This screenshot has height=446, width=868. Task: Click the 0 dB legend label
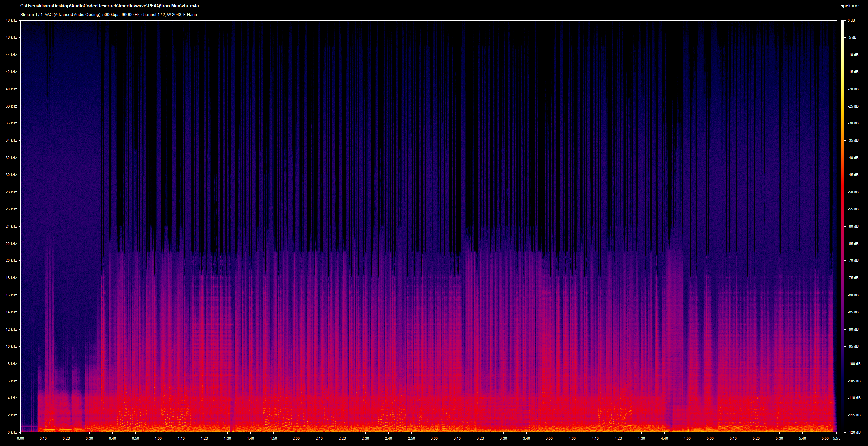click(851, 20)
